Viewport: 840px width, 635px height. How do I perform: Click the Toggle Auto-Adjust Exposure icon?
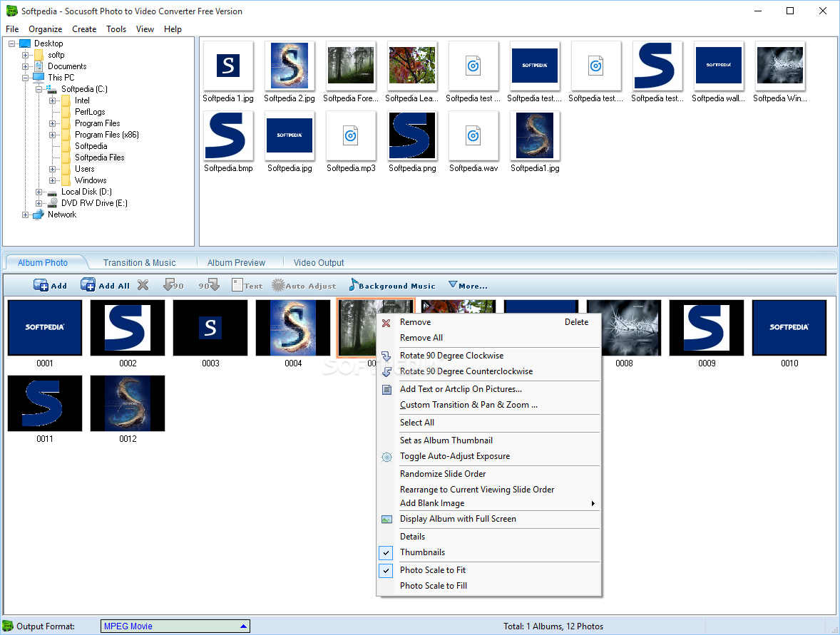click(386, 457)
